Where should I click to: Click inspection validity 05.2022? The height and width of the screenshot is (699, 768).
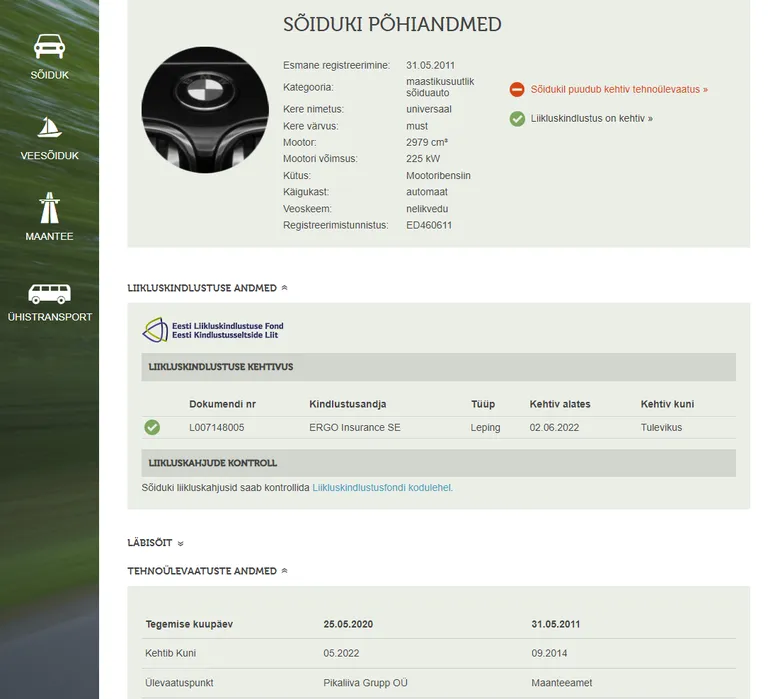(x=341, y=653)
